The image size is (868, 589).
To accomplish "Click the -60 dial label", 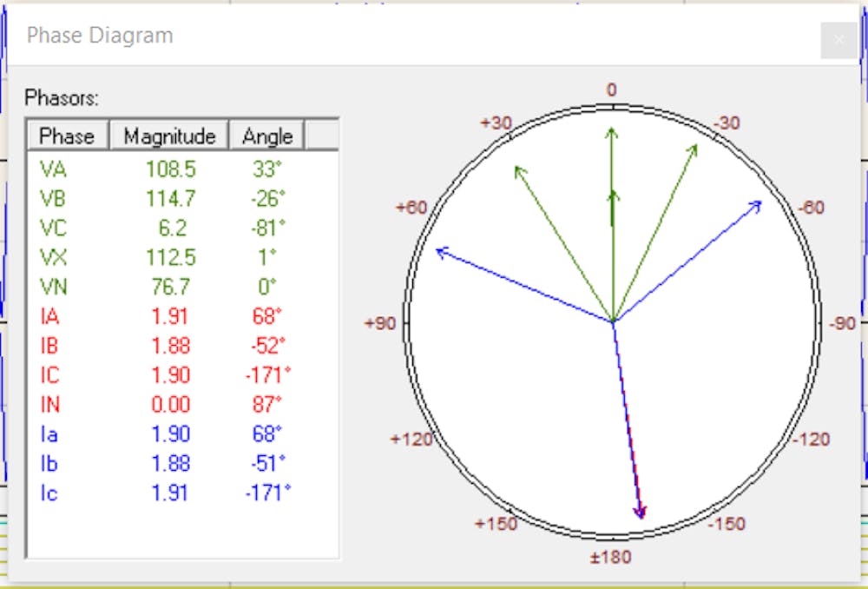I will tap(811, 208).
